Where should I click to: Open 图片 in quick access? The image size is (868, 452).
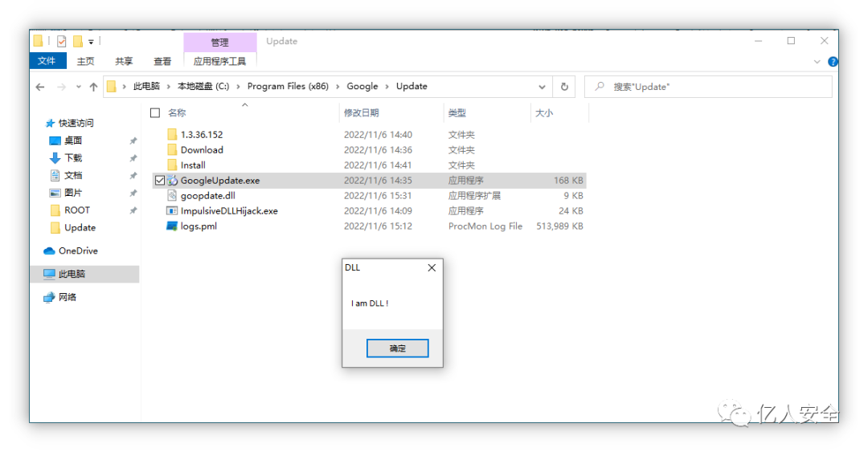click(72, 193)
